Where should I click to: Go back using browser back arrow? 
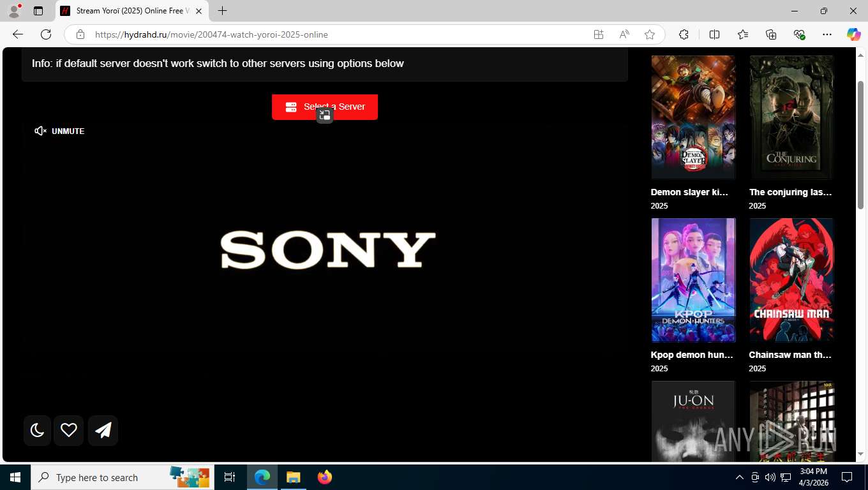pos(18,34)
